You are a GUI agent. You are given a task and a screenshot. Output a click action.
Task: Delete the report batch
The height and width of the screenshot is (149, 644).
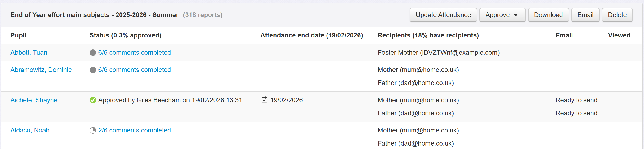tap(617, 15)
